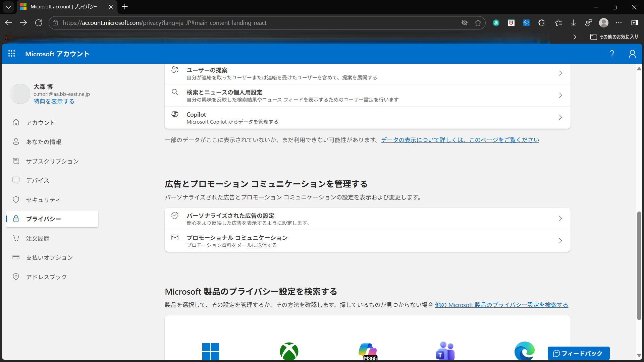Reload the page with refresh icon
The width and height of the screenshot is (644, 362).
tap(39, 23)
